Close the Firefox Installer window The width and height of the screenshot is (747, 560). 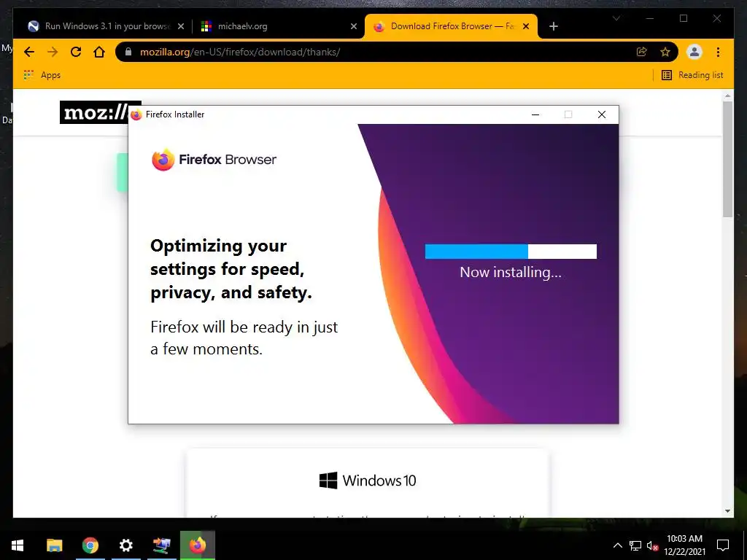(x=602, y=114)
